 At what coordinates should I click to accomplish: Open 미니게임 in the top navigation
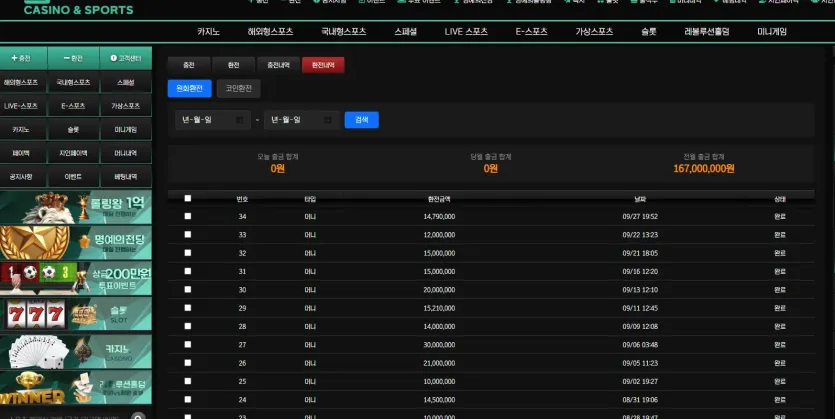click(772, 31)
